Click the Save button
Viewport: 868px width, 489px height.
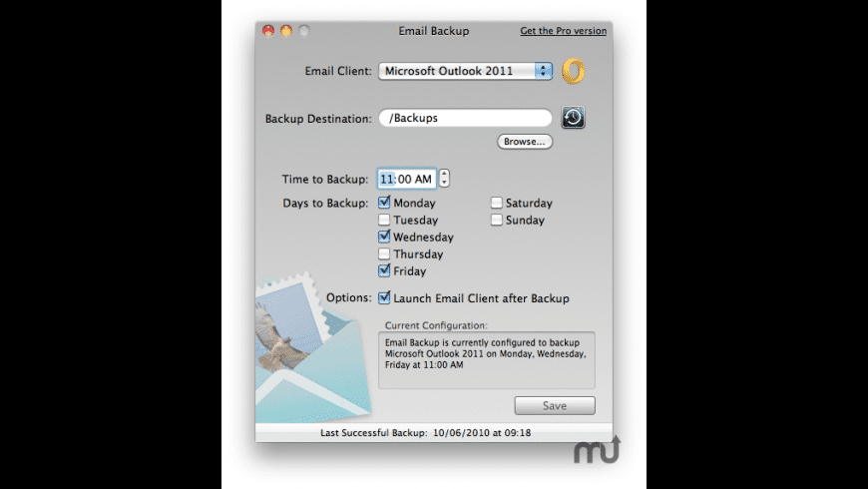pos(555,405)
